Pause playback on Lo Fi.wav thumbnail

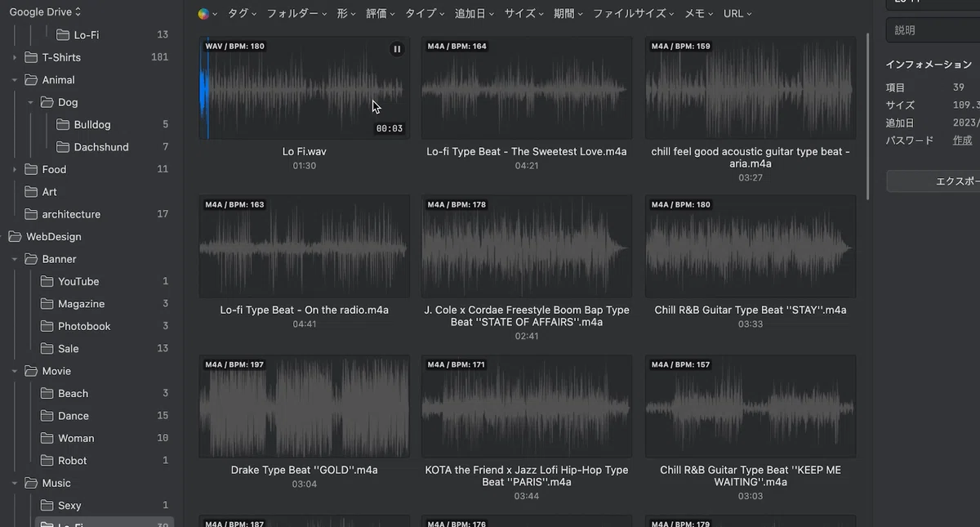397,49
